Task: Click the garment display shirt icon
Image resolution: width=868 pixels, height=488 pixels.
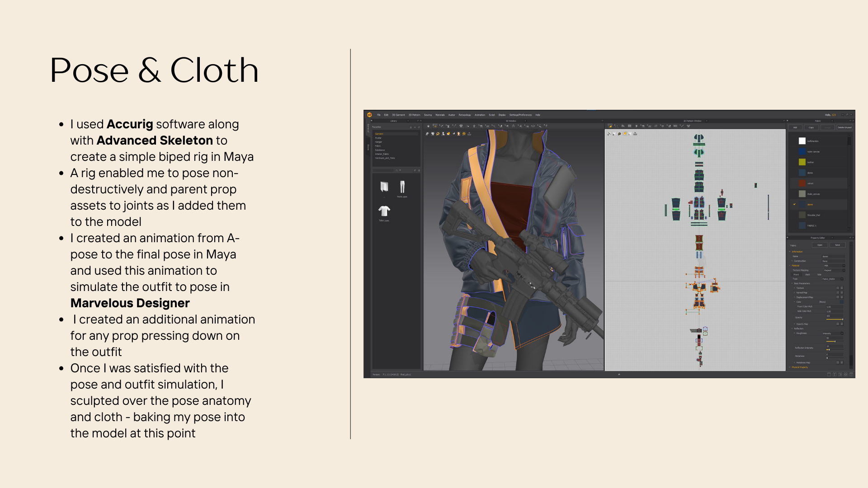Action: pos(433,134)
